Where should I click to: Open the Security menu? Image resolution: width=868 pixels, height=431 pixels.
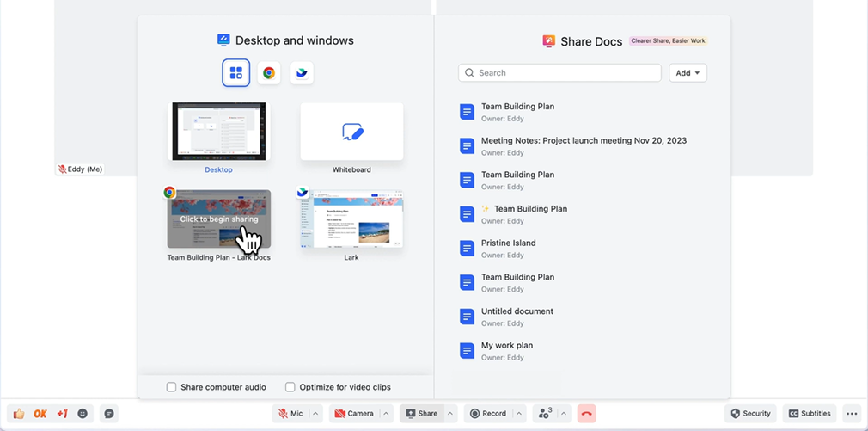coord(749,414)
